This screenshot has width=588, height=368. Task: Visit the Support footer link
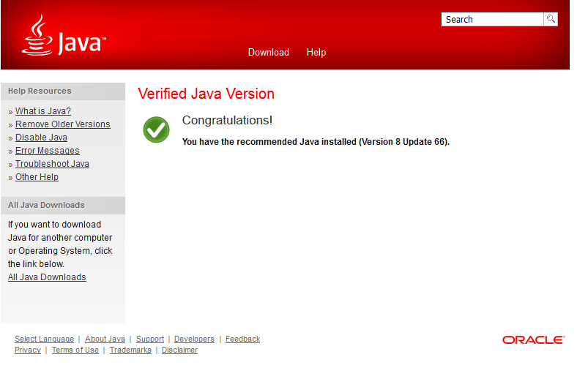[150, 339]
